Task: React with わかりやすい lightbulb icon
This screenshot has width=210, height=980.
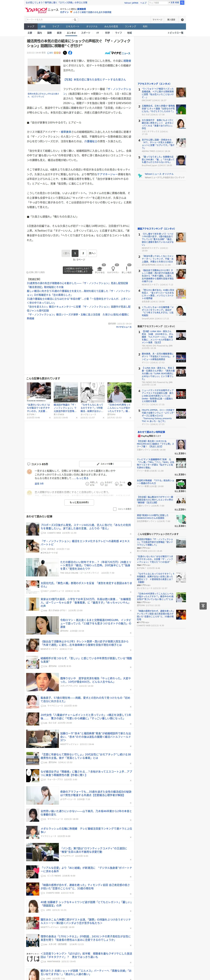Action: click(113, 269)
